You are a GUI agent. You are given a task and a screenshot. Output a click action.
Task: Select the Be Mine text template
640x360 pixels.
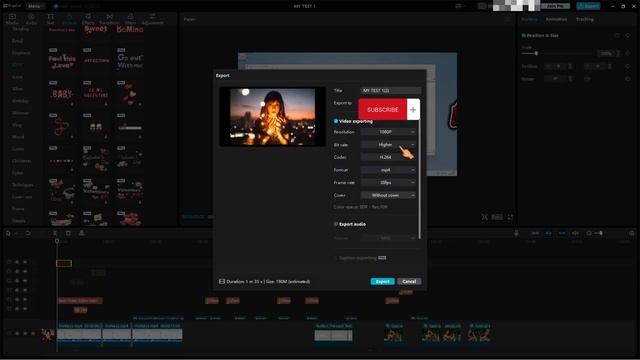130,29
